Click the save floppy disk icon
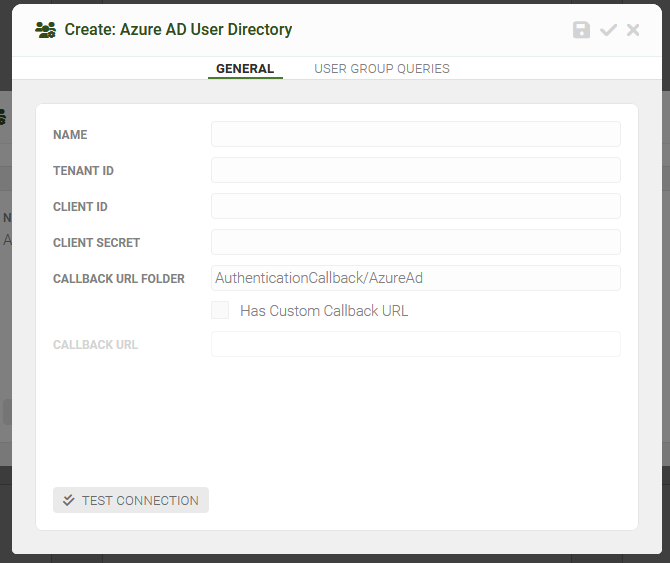 [581, 30]
